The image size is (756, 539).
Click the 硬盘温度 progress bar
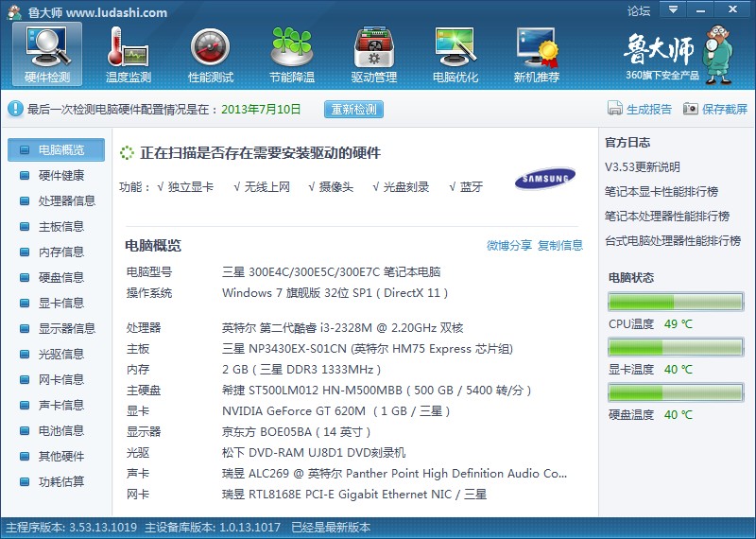point(676,392)
